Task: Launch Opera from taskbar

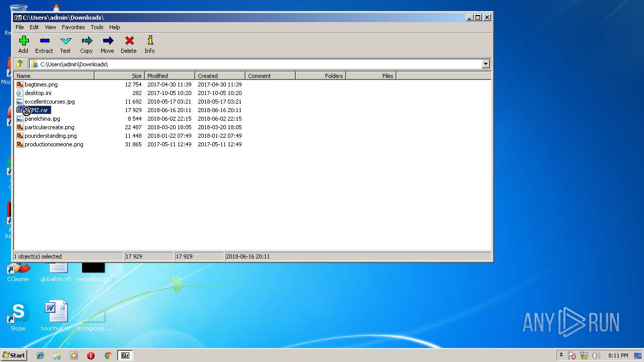Action: 91,355
